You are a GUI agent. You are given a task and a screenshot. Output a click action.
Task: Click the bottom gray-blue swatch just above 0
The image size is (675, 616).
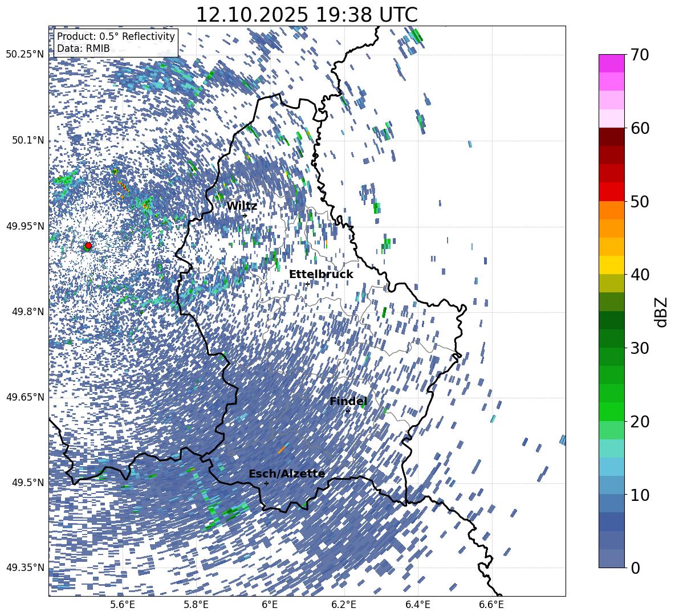[611, 558]
